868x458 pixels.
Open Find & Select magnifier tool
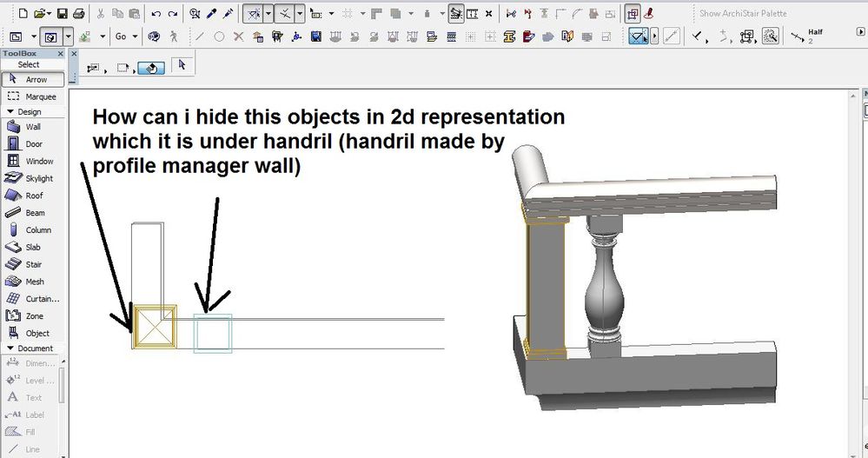(195, 13)
